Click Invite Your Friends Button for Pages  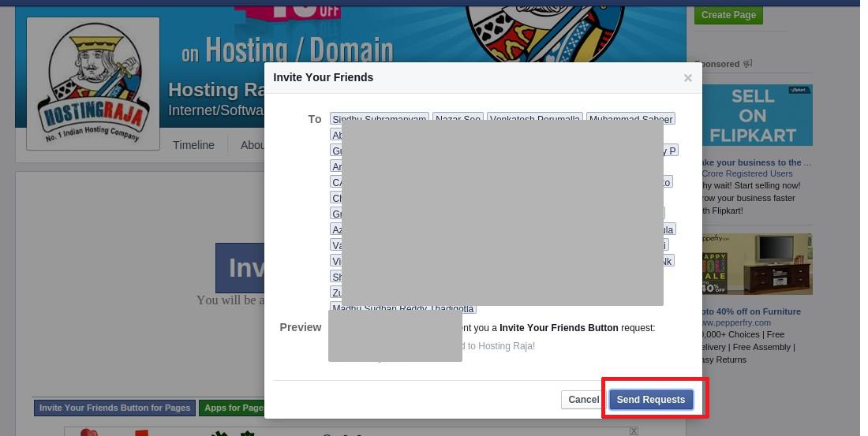114,408
